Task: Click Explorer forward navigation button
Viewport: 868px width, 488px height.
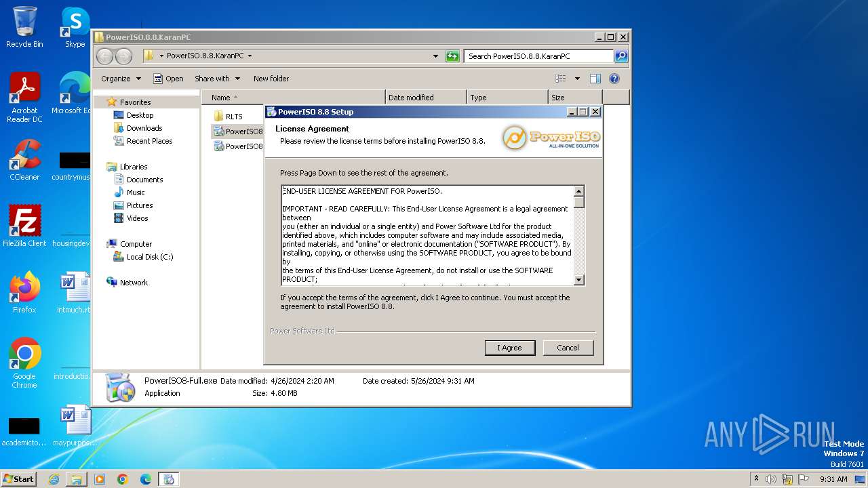Action: tap(123, 56)
